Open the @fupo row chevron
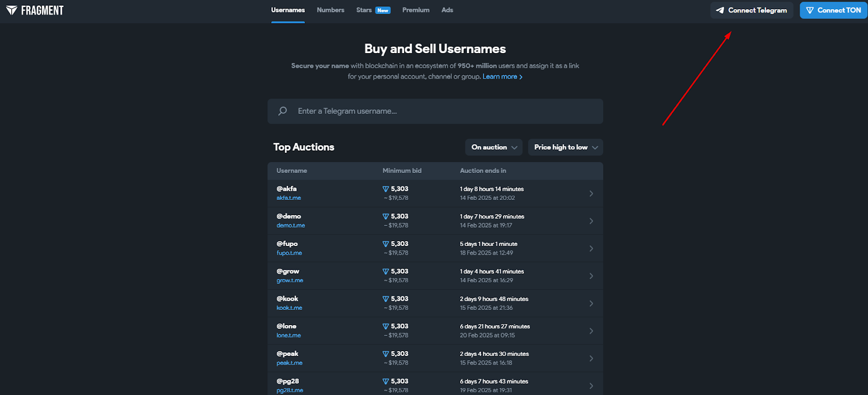This screenshot has height=395, width=868. coord(591,249)
